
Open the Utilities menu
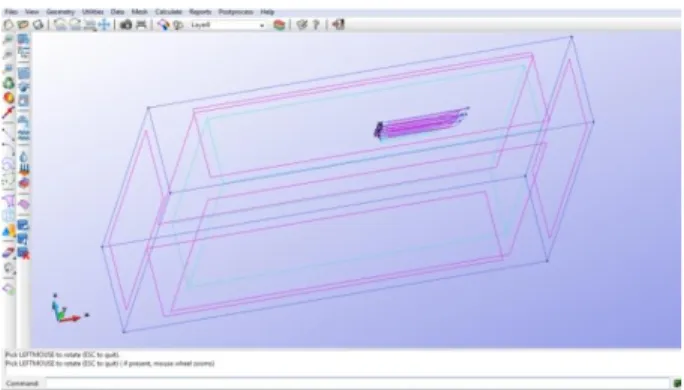[x=92, y=12]
